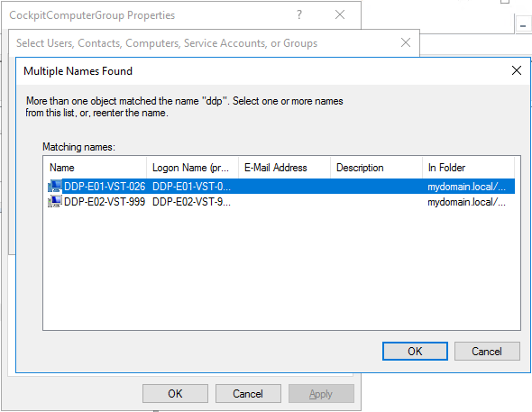Click OK in the Properties window
532x412 pixels.
175,393
